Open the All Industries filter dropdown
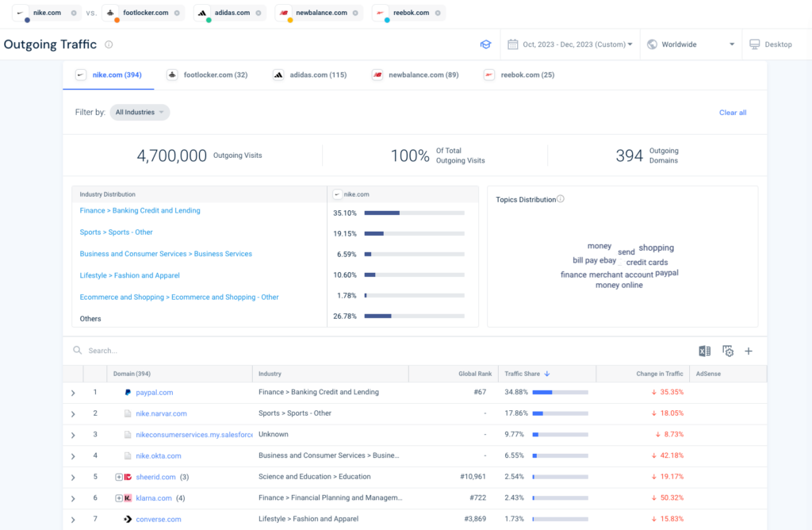 (140, 113)
